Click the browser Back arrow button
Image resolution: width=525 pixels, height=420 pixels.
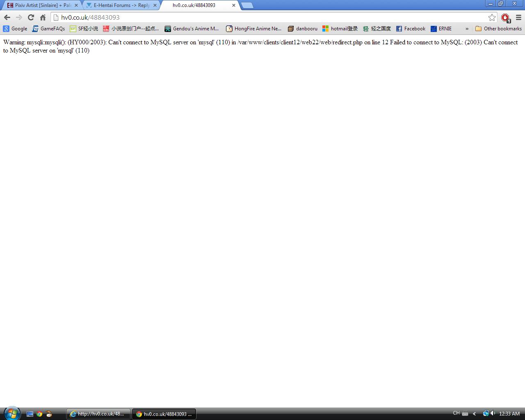point(7,17)
